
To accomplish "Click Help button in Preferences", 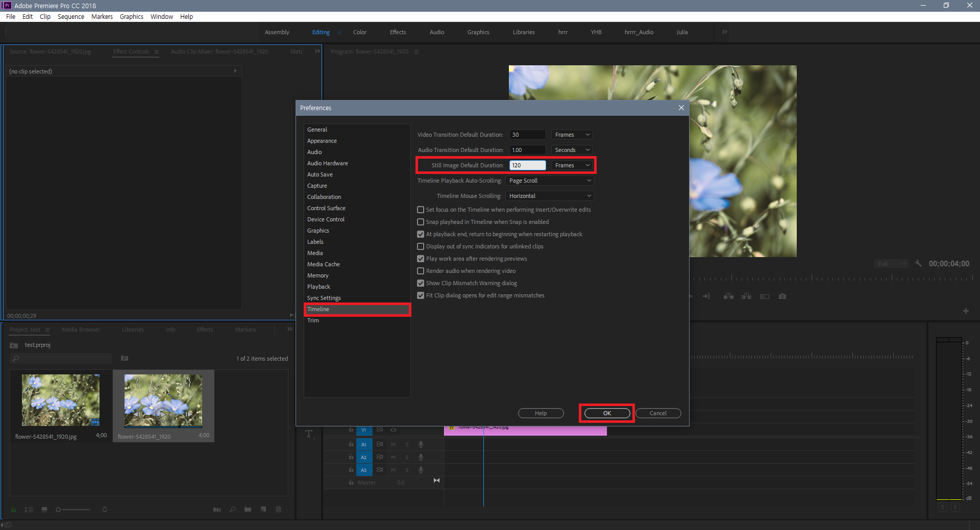I will tap(541, 413).
